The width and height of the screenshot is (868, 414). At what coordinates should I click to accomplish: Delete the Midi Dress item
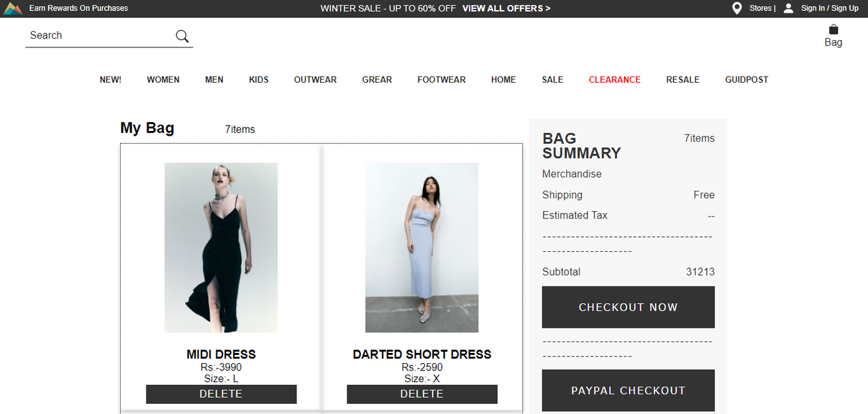(221, 394)
